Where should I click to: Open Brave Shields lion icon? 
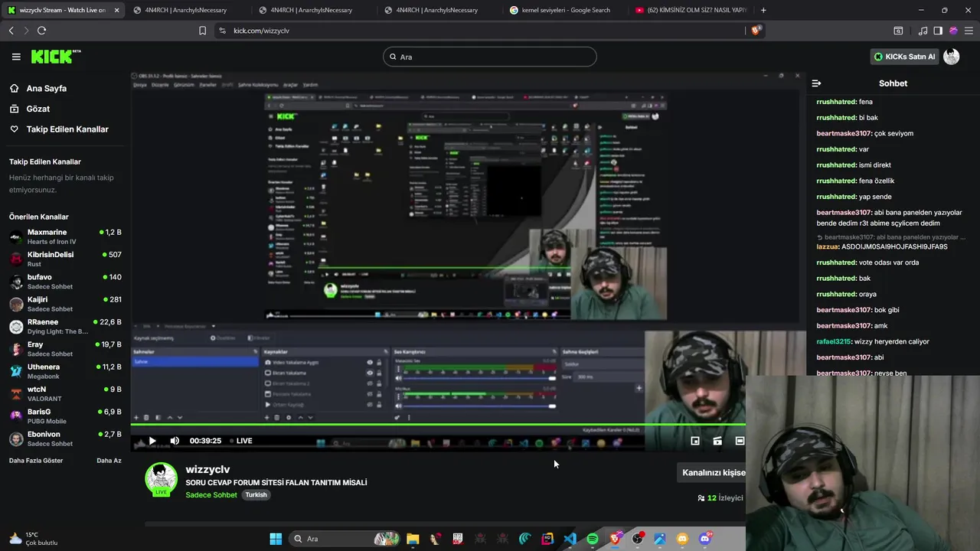click(756, 31)
